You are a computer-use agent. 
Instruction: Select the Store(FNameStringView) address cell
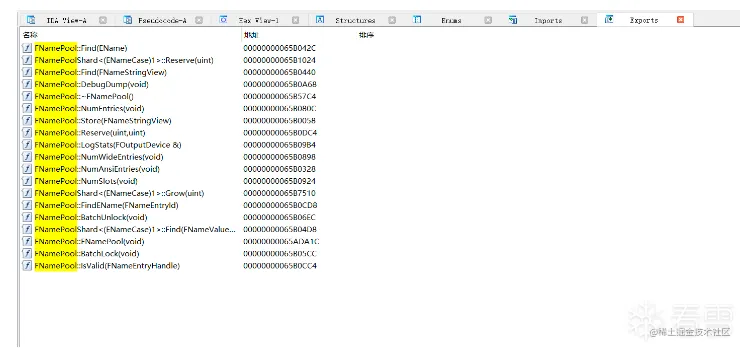(x=280, y=121)
